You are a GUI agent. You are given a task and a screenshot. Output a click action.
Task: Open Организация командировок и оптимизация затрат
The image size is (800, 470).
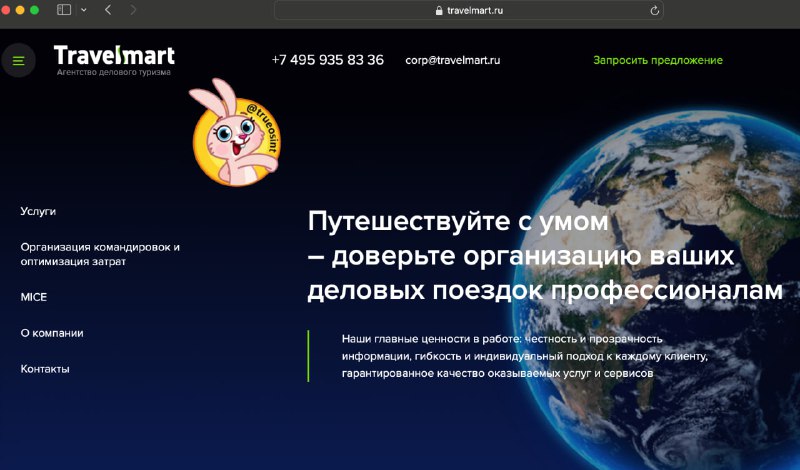(x=100, y=254)
